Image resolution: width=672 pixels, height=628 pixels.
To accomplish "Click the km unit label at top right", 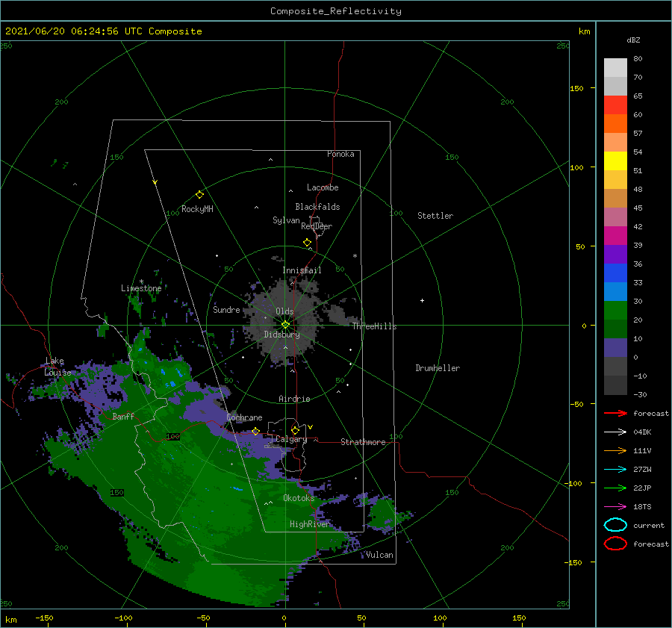I will click(584, 31).
